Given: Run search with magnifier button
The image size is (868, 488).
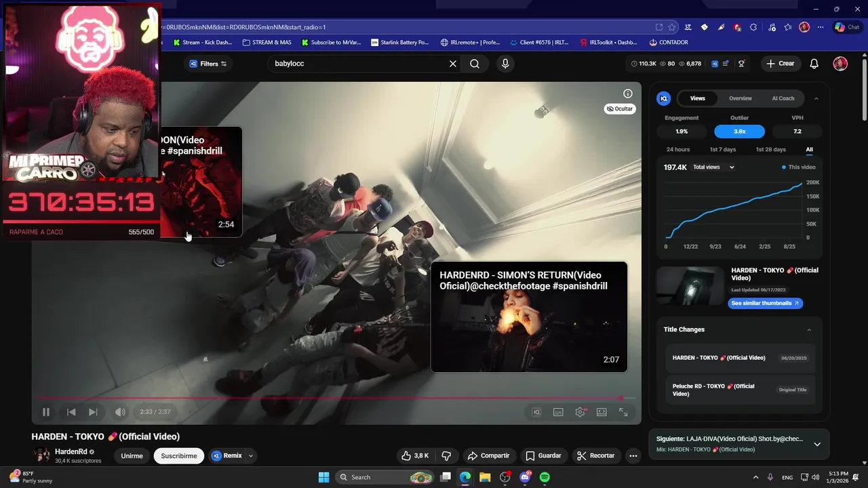Looking at the screenshot, I should [x=475, y=64].
